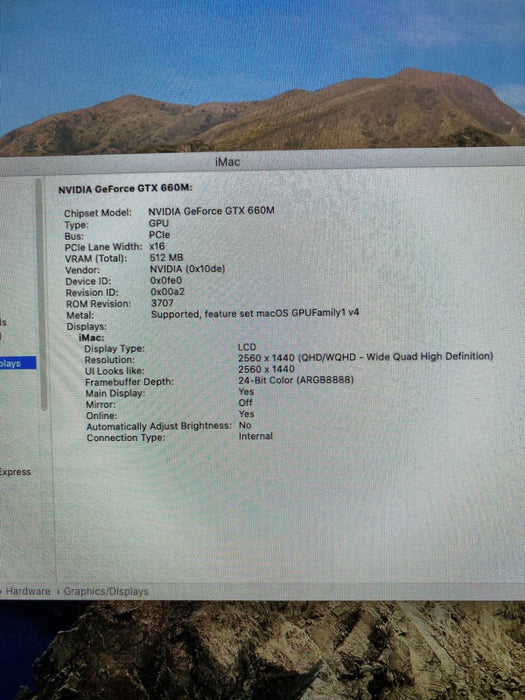Click the Metal supported feature set text

point(254,313)
